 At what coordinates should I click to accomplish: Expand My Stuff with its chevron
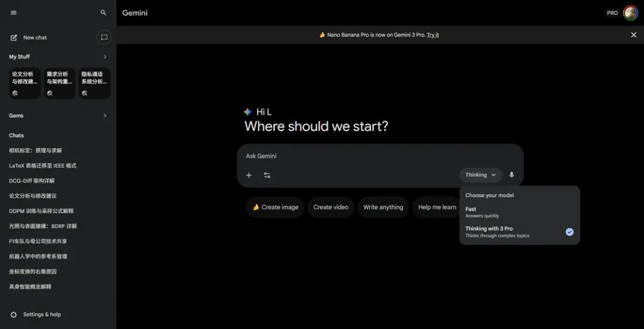105,57
